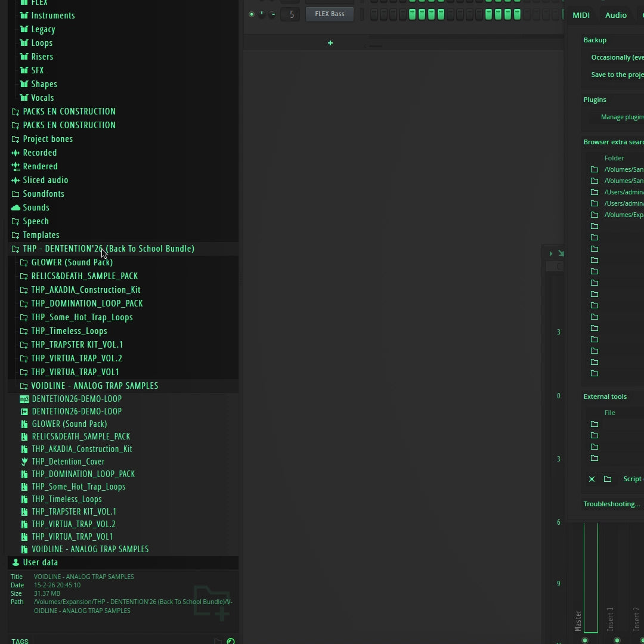The width and height of the screenshot is (644, 644).
Task: Click the folder icon beside Project bones
Action: (16, 139)
